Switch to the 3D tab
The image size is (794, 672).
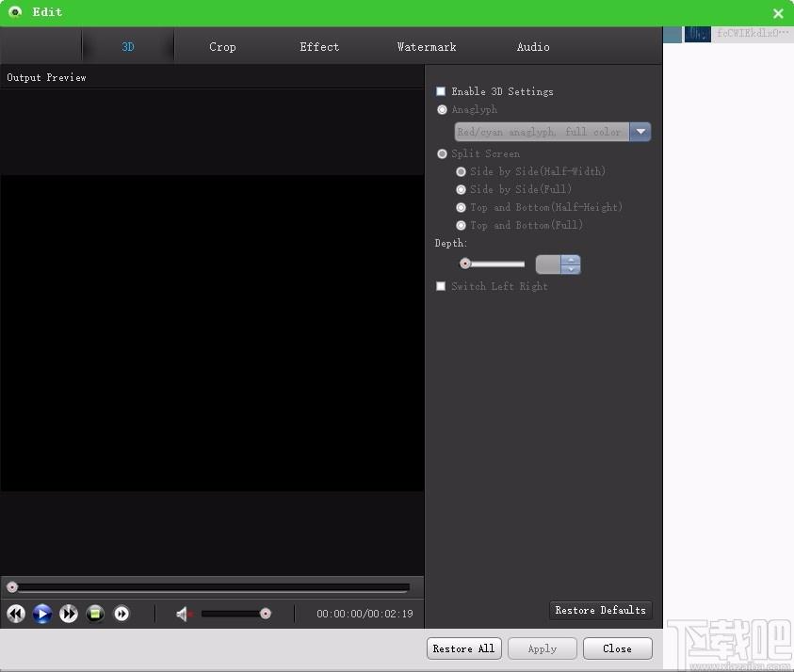pos(127,46)
